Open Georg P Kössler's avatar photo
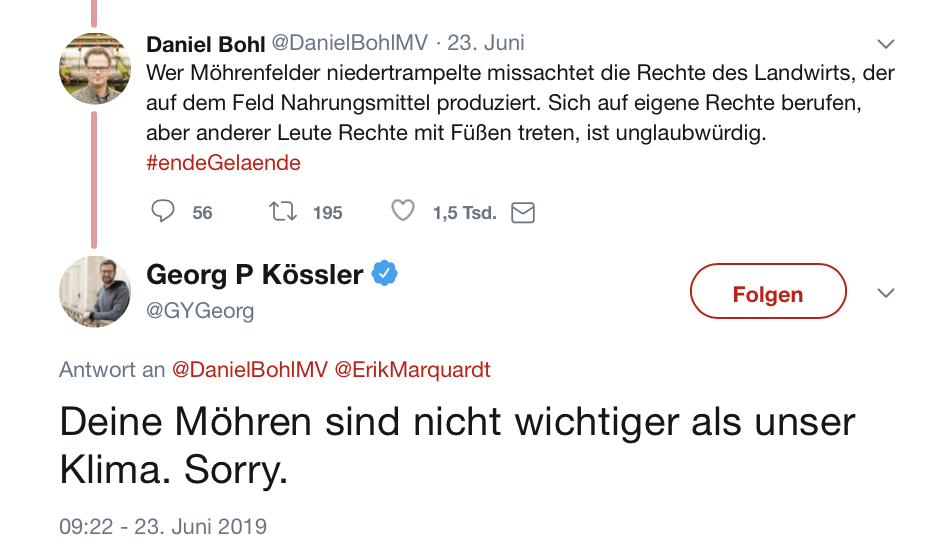The width and height of the screenshot is (952, 546). tap(96, 291)
